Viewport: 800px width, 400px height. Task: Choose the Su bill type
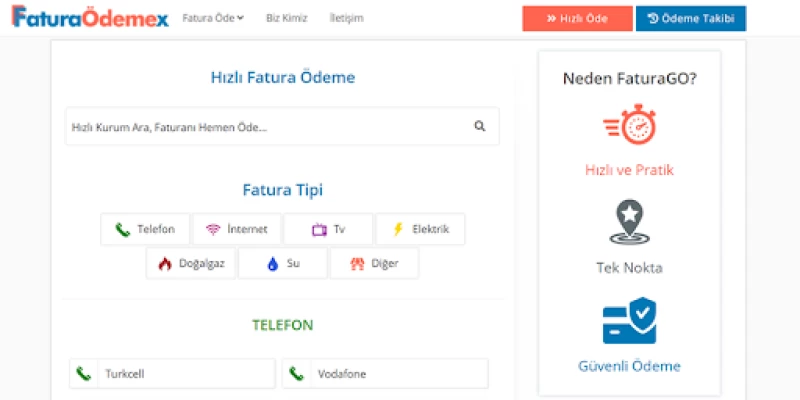[x=283, y=264]
